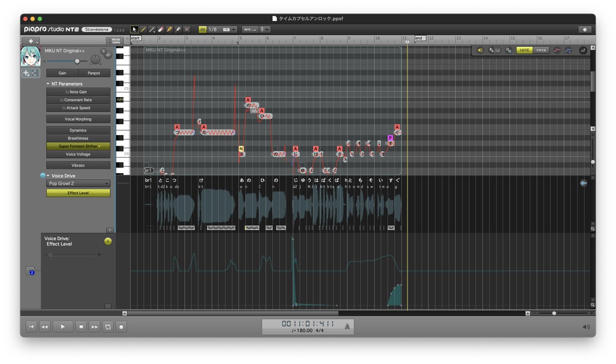The height and width of the screenshot is (364, 616).
Task: Select Note Gain parameter
Action: point(78,92)
